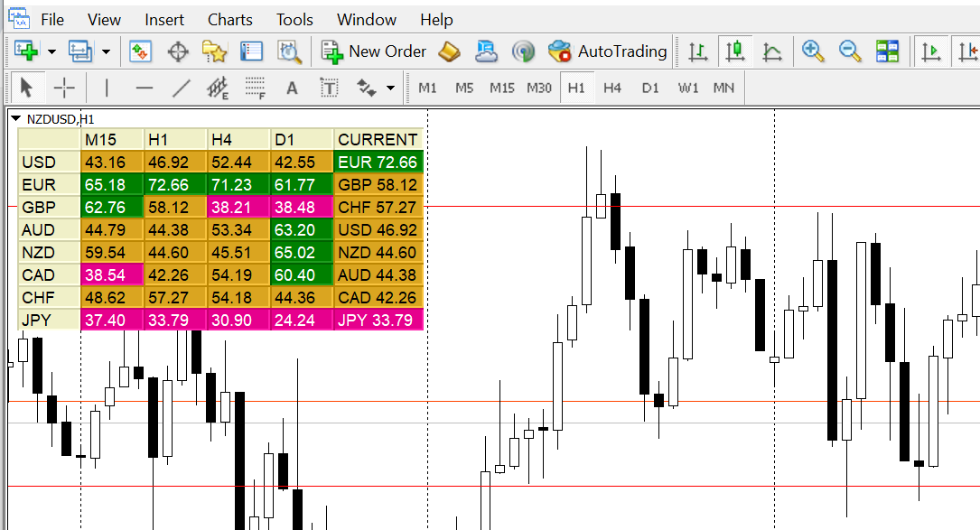Toggle the AutoTrading button

click(x=608, y=51)
